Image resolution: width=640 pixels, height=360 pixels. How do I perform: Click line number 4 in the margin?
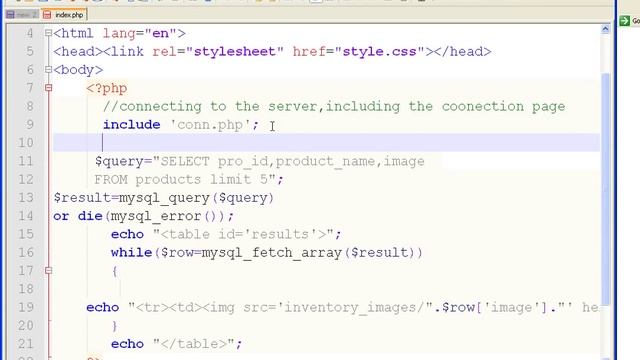pyautogui.click(x=29, y=33)
